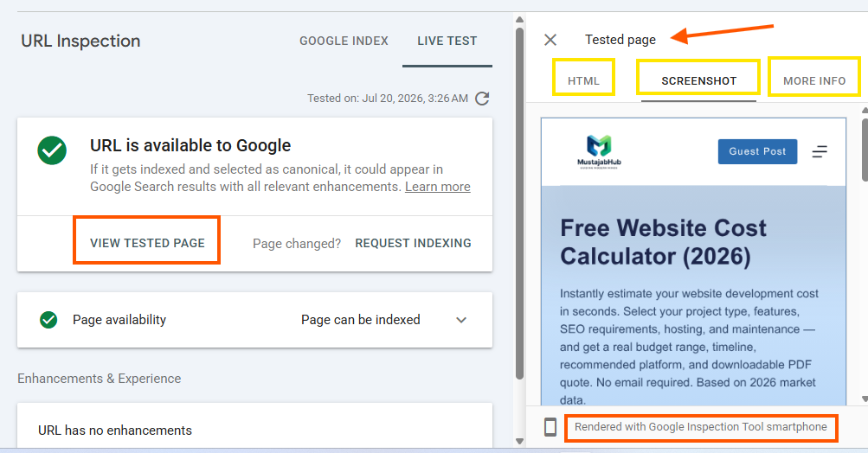Image resolution: width=868 pixels, height=453 pixels.
Task: Click VIEW TESTED PAGE button
Action: [x=147, y=243]
